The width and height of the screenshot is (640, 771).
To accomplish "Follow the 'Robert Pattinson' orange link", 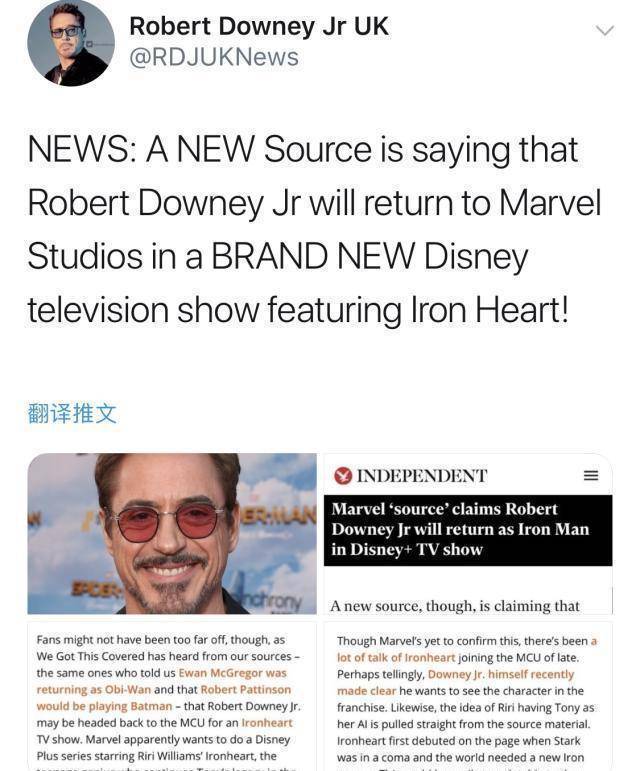I will 246,689.
